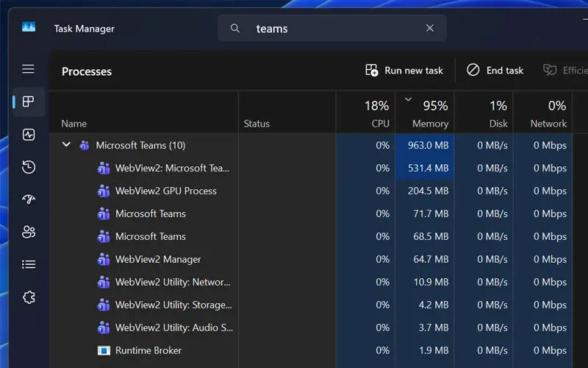Clear the teams search text
The height and width of the screenshot is (368, 588).
coord(430,28)
